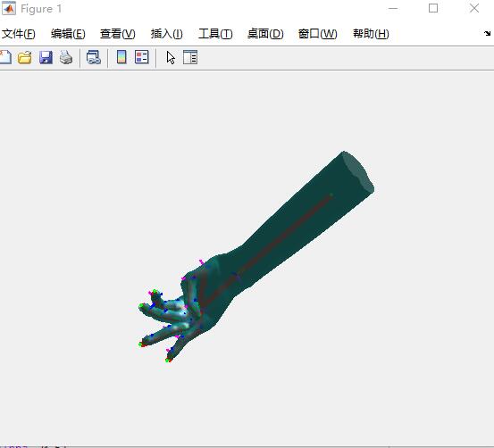Viewport: 494px width, 448px height.
Task: Open the 桌面(D) menu
Action: pyautogui.click(x=265, y=34)
